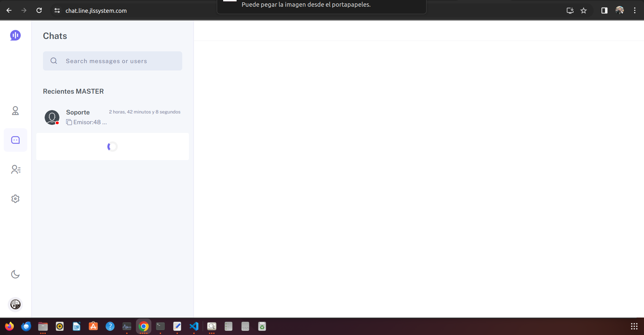Toggle dark mode with moon icon
Image resolution: width=644 pixels, height=335 pixels.
click(15, 274)
